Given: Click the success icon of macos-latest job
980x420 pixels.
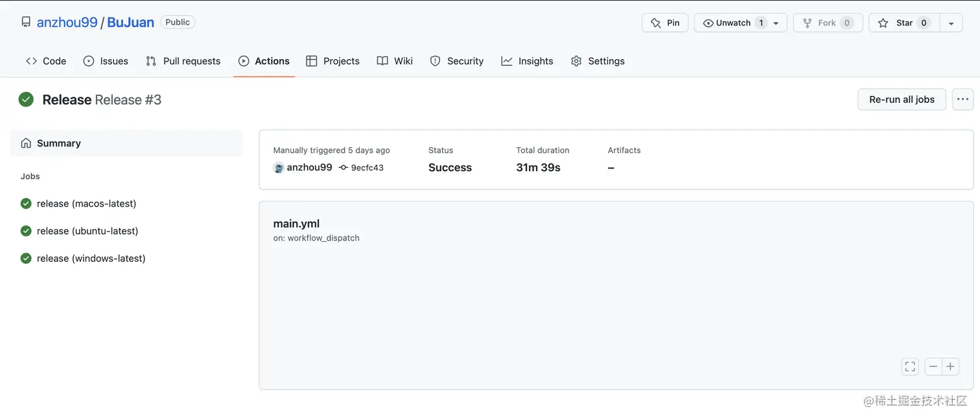Looking at the screenshot, I should click(x=26, y=204).
